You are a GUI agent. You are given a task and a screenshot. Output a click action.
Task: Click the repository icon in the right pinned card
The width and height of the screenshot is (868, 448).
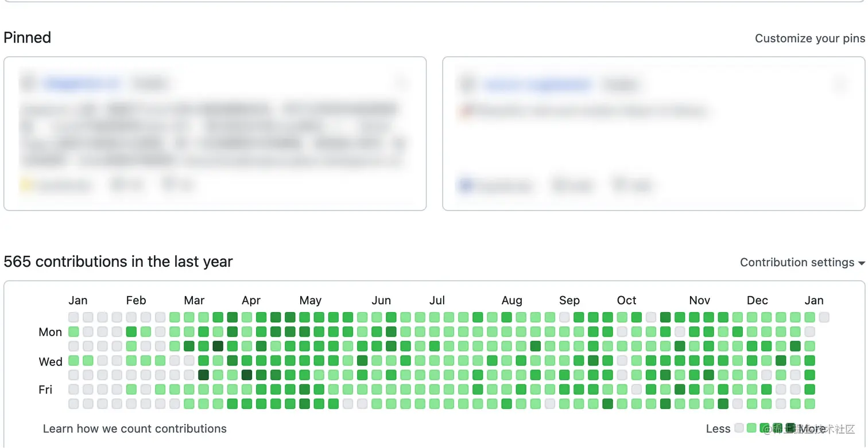click(x=466, y=84)
